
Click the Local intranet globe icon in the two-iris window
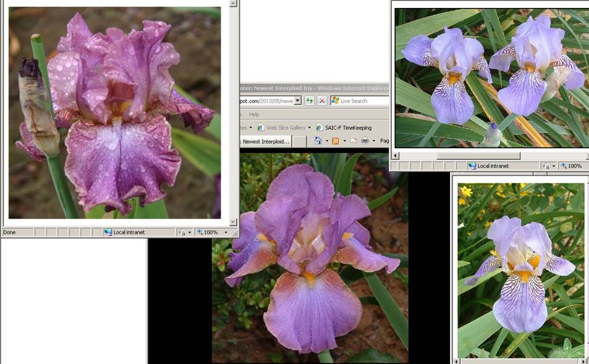point(472,166)
